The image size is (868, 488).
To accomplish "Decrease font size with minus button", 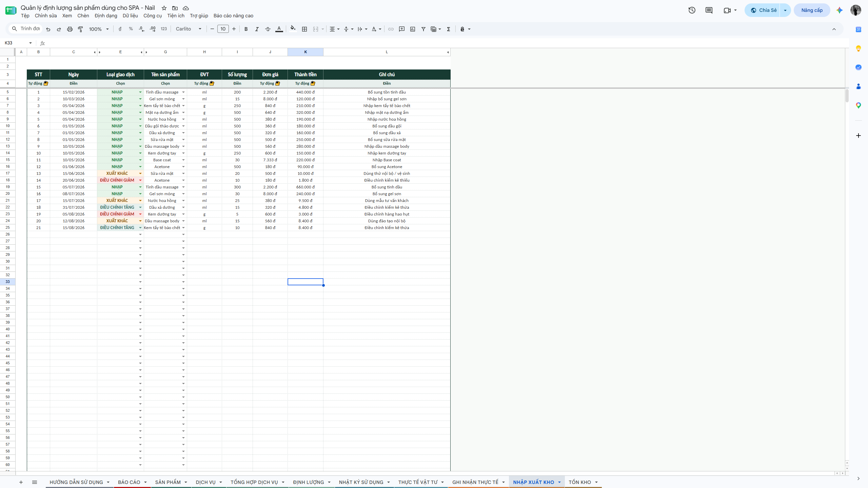I will coord(212,29).
